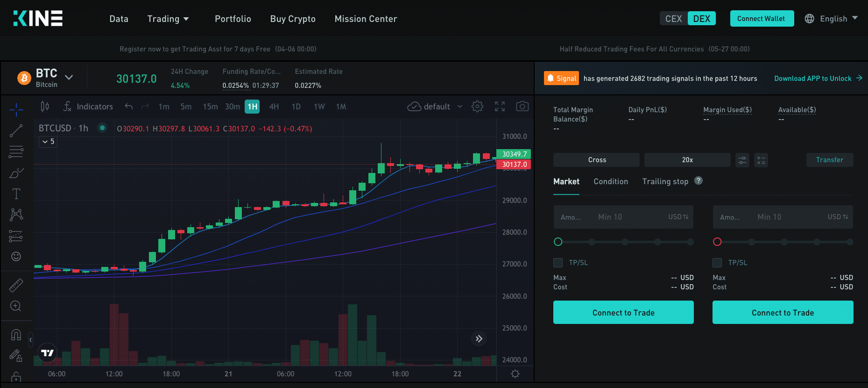This screenshot has height=388, width=868.
Task: Click the sell-side amount input field
Action: 783,217
